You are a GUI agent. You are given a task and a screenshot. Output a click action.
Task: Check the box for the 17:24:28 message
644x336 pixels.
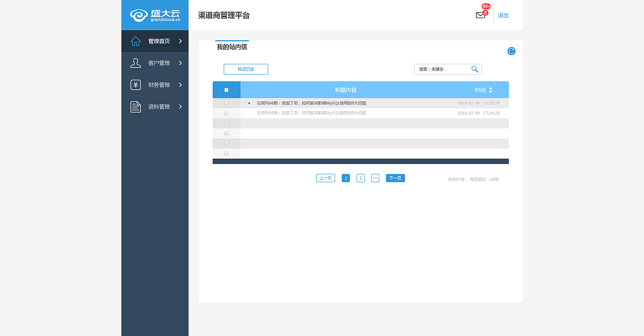(226, 113)
